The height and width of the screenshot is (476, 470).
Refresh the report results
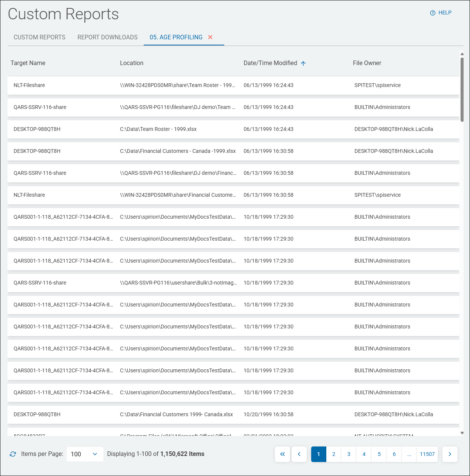click(x=13, y=454)
